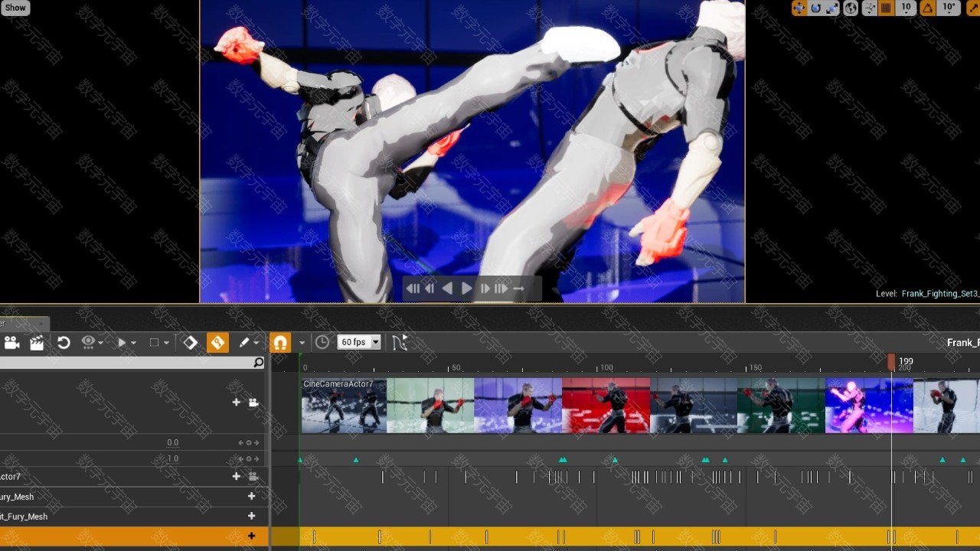Image resolution: width=980 pixels, height=551 pixels.
Task: Toggle auto-key button
Action: (218, 343)
